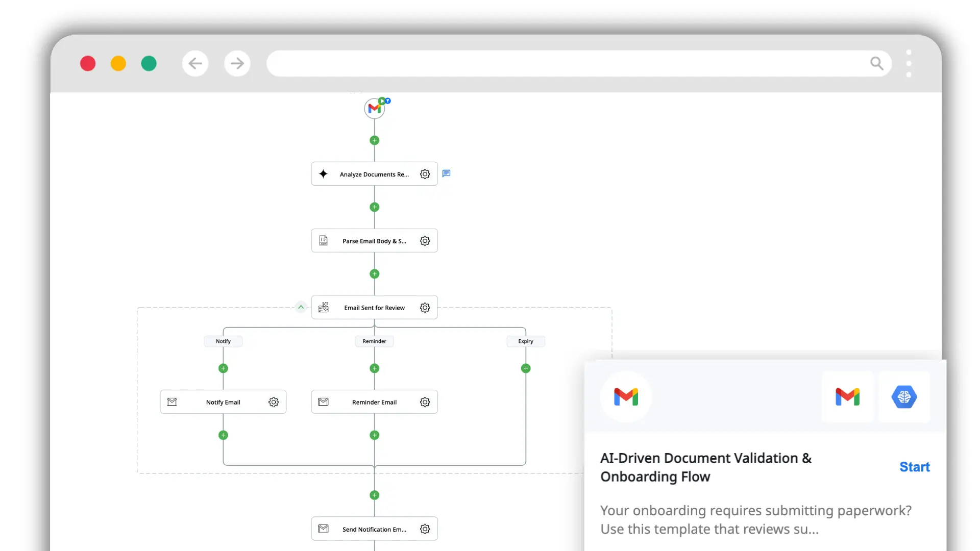Screen dimensions: 980x551
Task: Click the search icon in the browser toolbar
Action: point(877,63)
